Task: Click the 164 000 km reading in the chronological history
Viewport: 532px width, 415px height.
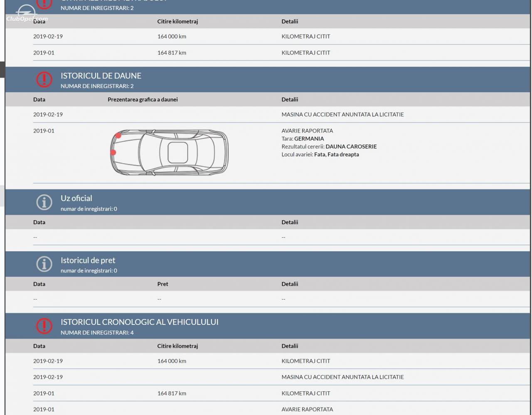Action: 172,361
